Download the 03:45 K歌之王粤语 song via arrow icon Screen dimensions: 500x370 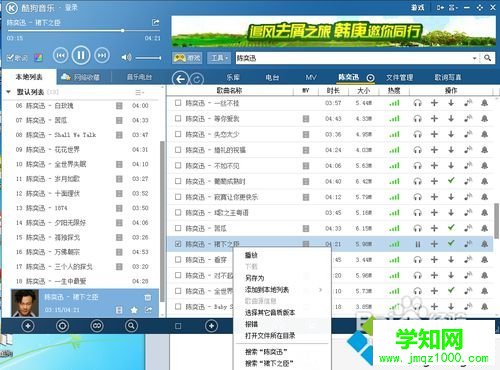point(451,212)
